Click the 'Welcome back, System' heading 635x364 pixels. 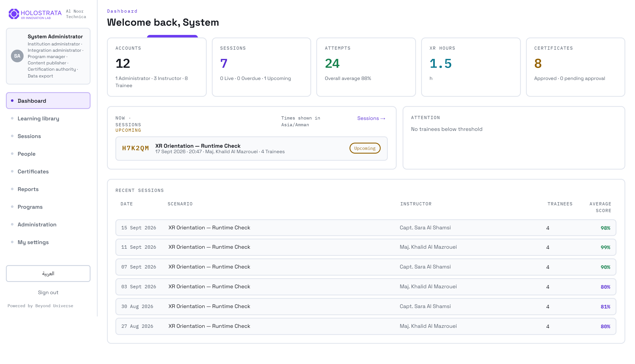(x=163, y=23)
